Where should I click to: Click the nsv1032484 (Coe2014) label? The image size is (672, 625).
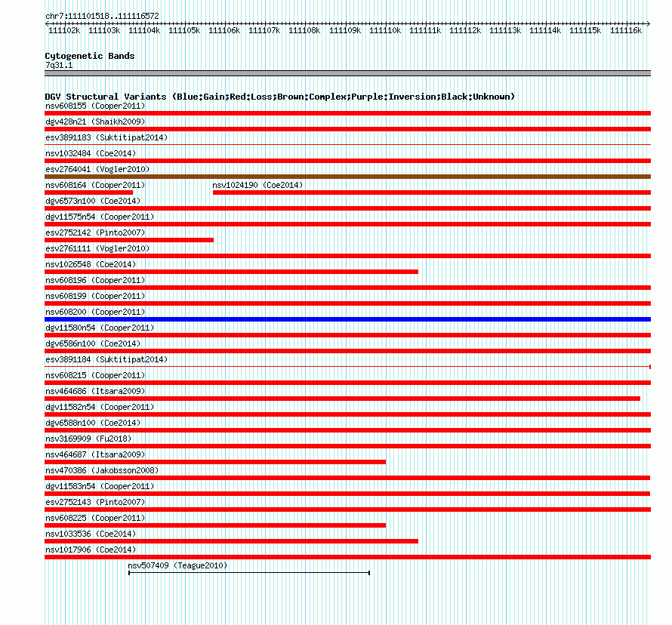tap(91, 153)
